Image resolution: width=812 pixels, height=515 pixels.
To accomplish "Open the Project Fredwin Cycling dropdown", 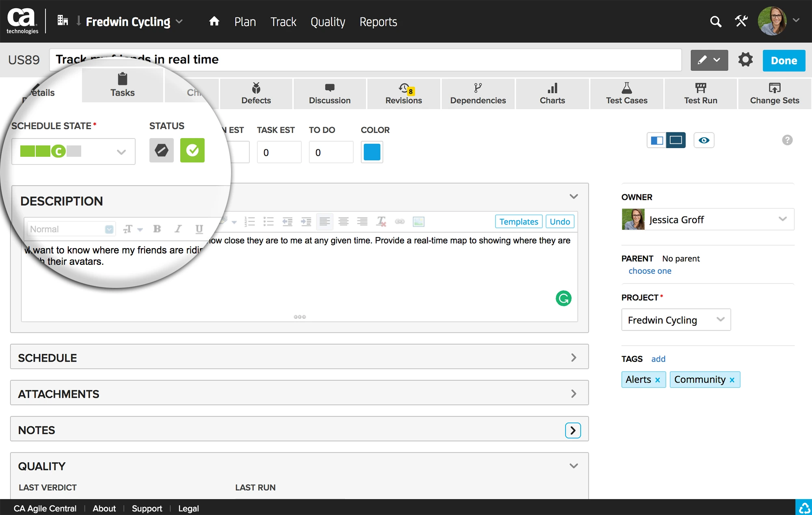I will (676, 320).
